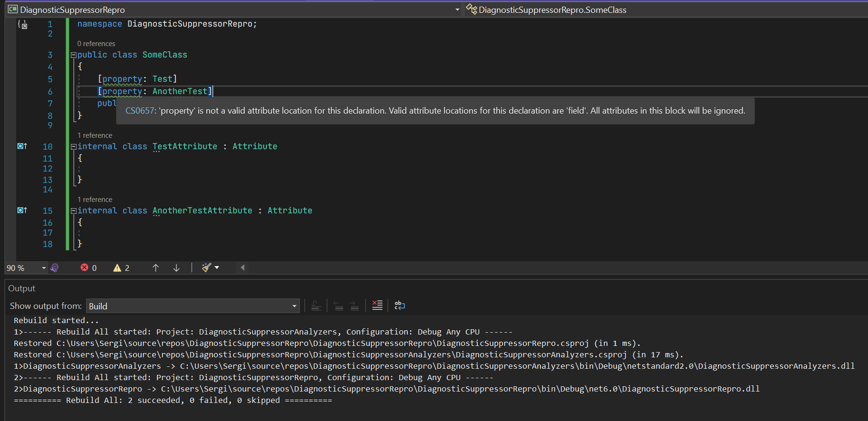Click 'Rebuild started...' output line

coord(56,321)
